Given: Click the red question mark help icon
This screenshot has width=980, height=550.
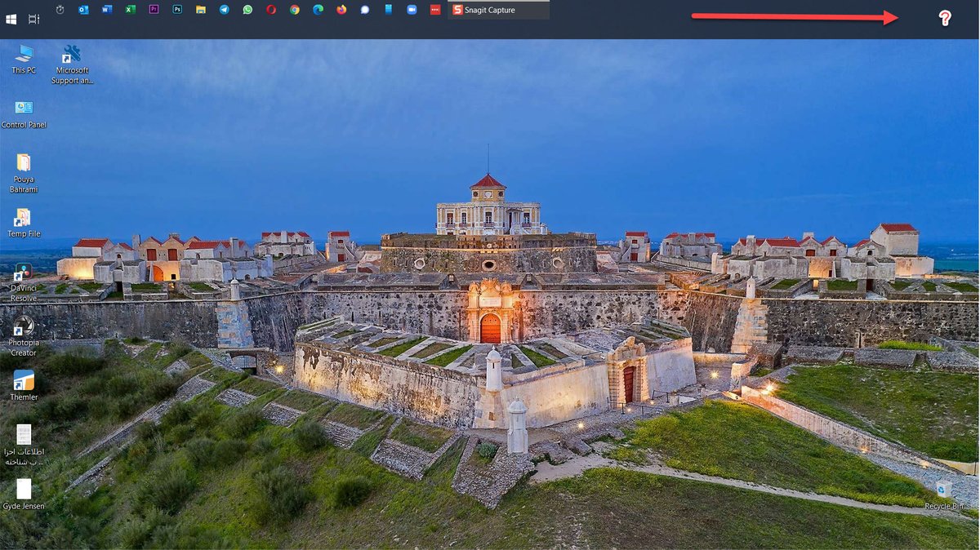Looking at the screenshot, I should (944, 17).
